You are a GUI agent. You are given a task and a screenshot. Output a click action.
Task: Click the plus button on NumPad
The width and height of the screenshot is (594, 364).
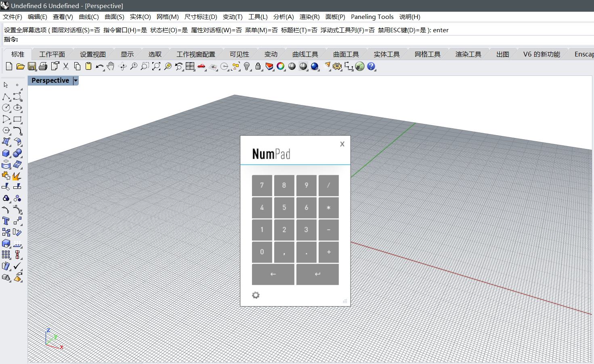(329, 252)
